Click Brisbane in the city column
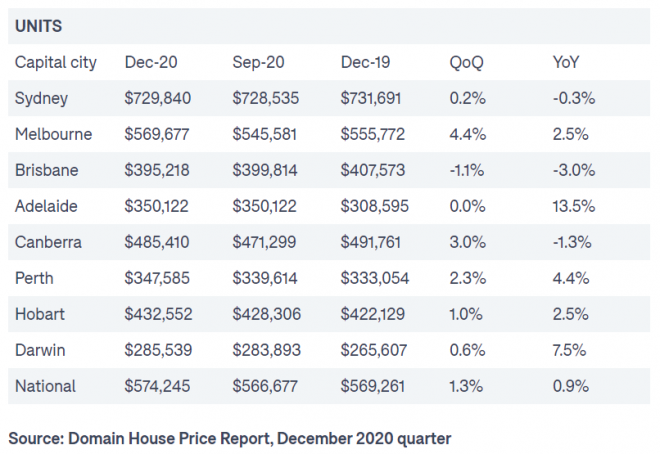The height and width of the screenshot is (454, 660). coord(47,170)
